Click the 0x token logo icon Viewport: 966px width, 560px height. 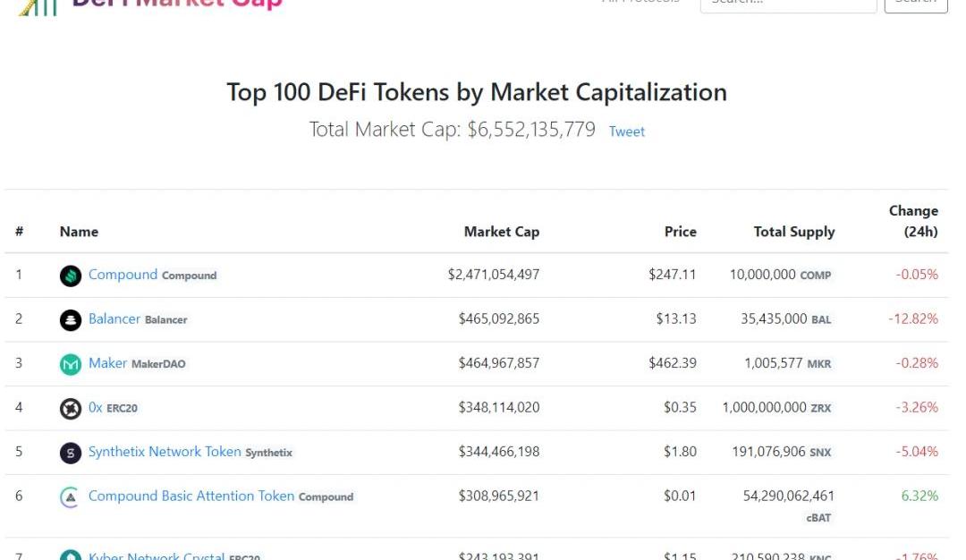pyautogui.click(x=71, y=409)
